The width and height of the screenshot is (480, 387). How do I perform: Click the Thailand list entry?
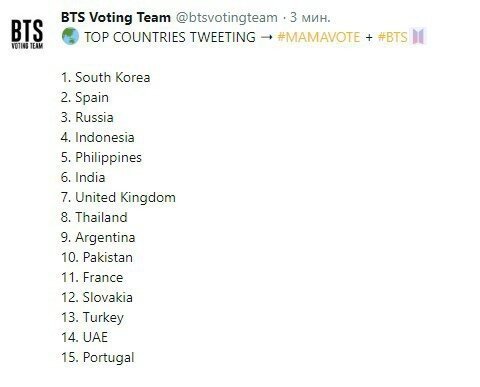point(94,217)
